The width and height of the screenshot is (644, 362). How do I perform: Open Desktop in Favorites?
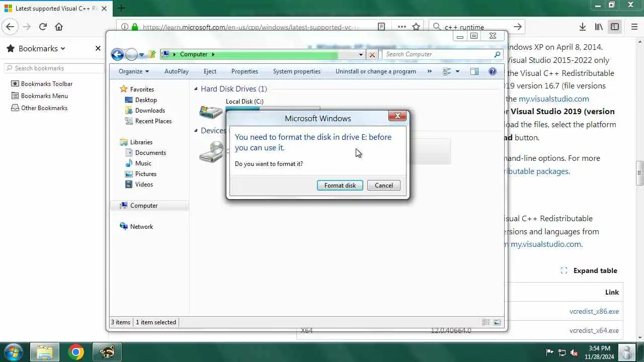[x=146, y=100]
